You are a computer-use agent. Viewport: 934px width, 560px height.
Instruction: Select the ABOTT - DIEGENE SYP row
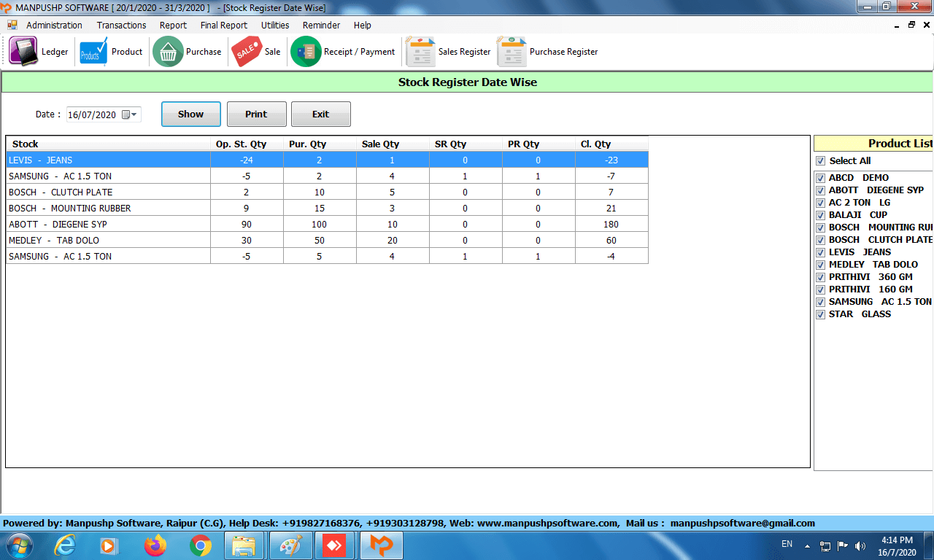click(x=327, y=224)
